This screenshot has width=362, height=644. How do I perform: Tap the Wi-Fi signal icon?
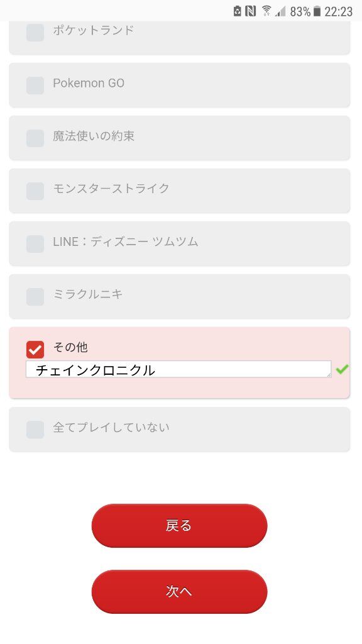click(266, 11)
